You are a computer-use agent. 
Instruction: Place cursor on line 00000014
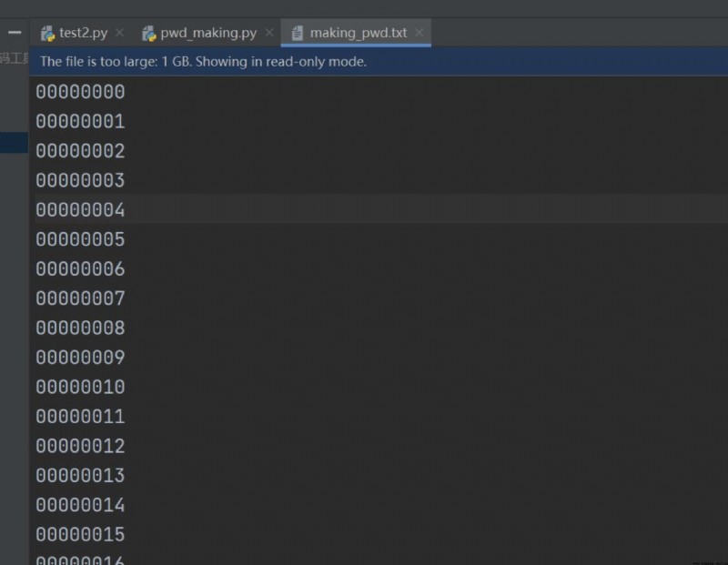click(80, 505)
